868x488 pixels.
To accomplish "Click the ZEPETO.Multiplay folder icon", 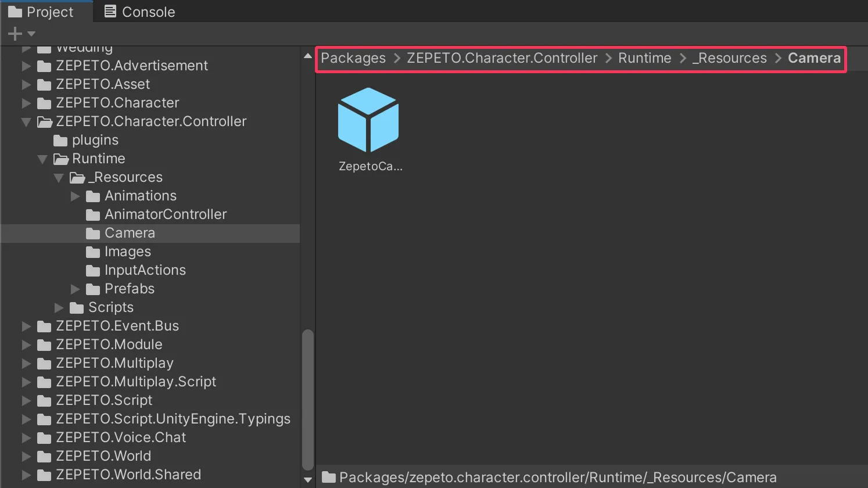I will tap(44, 364).
